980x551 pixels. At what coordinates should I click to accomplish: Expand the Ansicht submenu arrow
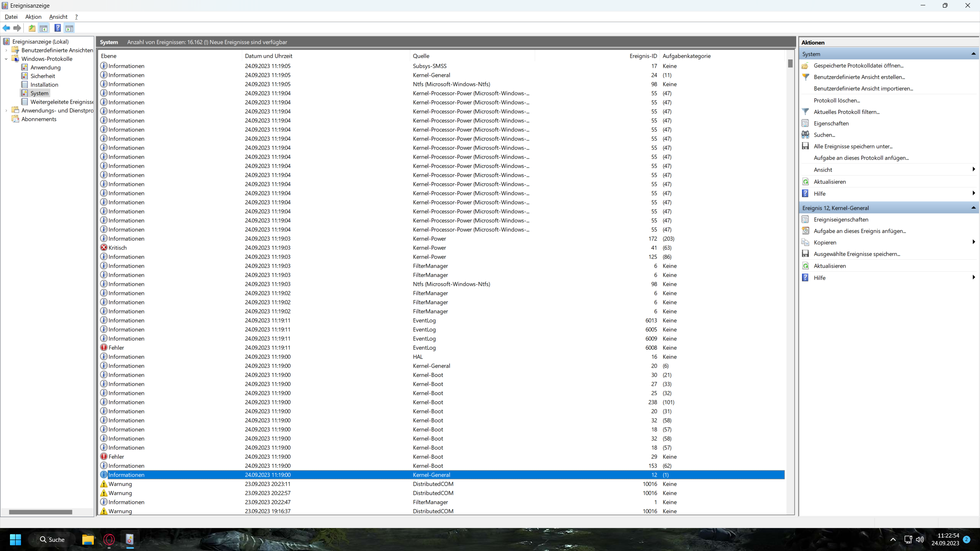973,170
